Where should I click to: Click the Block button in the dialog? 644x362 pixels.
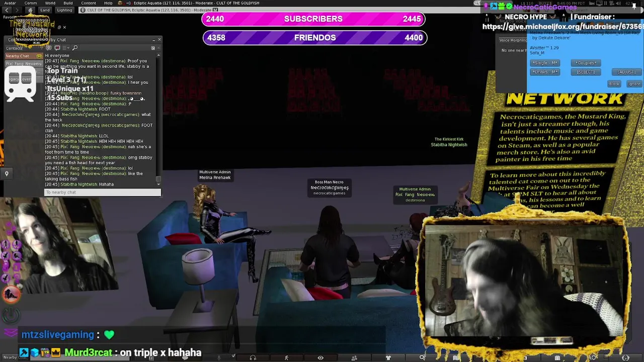[x=614, y=84]
